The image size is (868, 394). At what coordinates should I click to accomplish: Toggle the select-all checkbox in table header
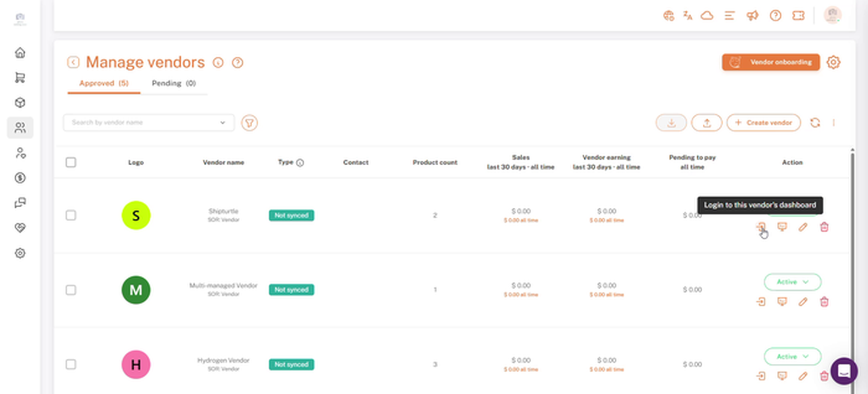[x=71, y=162]
